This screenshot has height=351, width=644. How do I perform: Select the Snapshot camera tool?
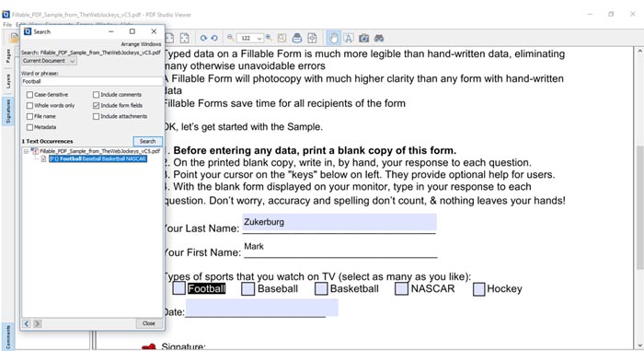(x=363, y=39)
